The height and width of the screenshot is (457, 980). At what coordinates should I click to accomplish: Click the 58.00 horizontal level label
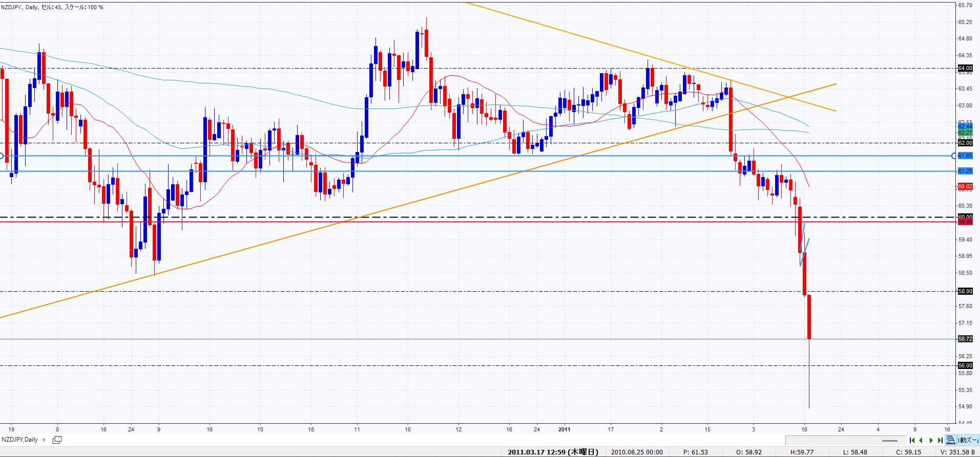tap(965, 291)
